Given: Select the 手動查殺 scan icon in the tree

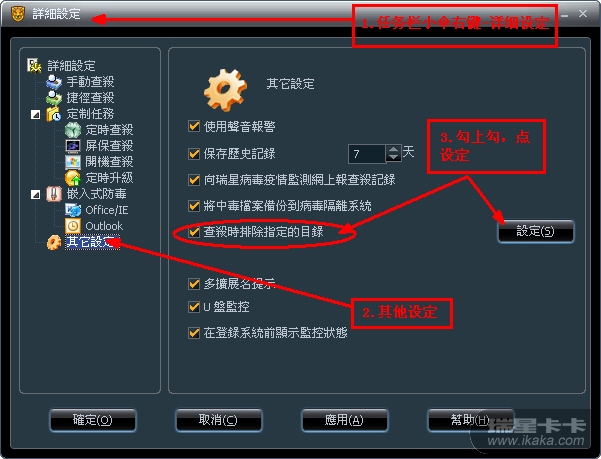Looking at the screenshot, I should (x=54, y=82).
